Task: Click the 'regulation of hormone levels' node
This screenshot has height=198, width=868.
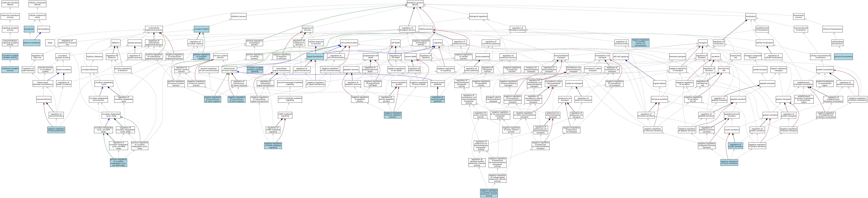Action: tap(622, 43)
